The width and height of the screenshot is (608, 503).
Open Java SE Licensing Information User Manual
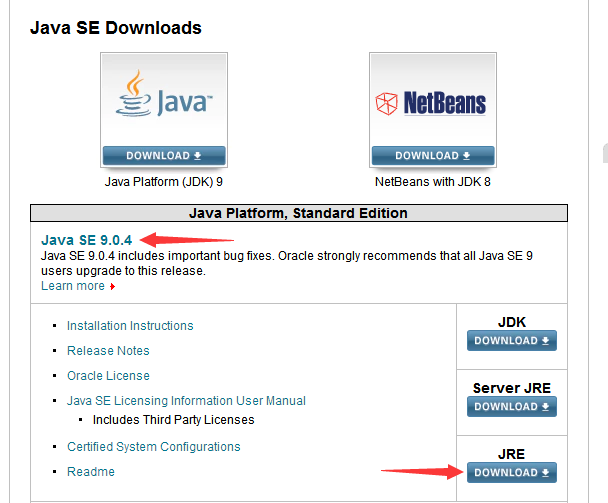186,401
